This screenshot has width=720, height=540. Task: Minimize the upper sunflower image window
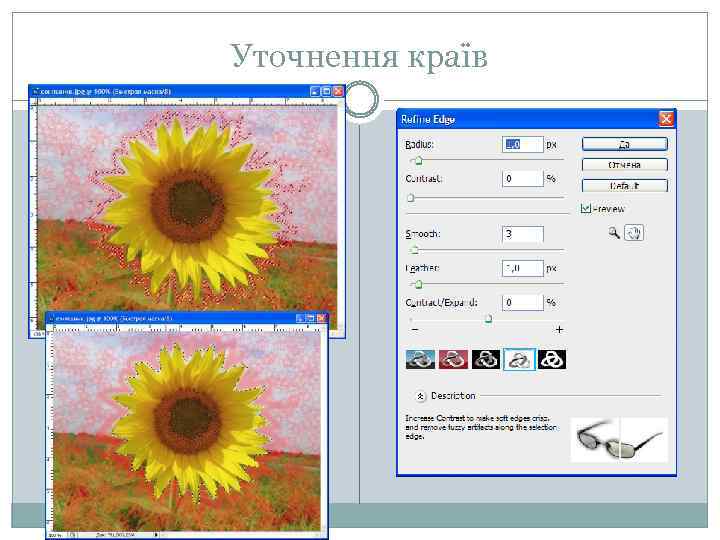click(x=315, y=91)
